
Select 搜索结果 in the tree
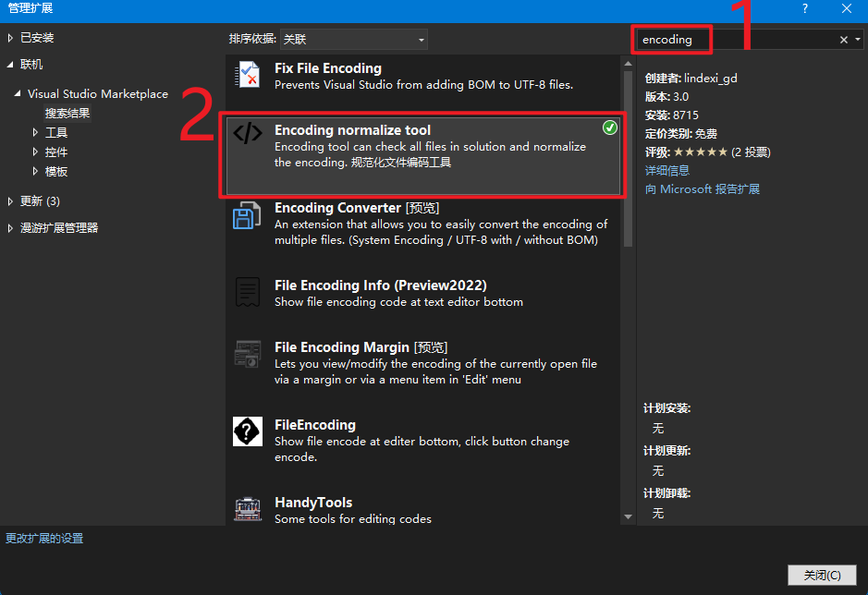pyautogui.click(x=67, y=113)
